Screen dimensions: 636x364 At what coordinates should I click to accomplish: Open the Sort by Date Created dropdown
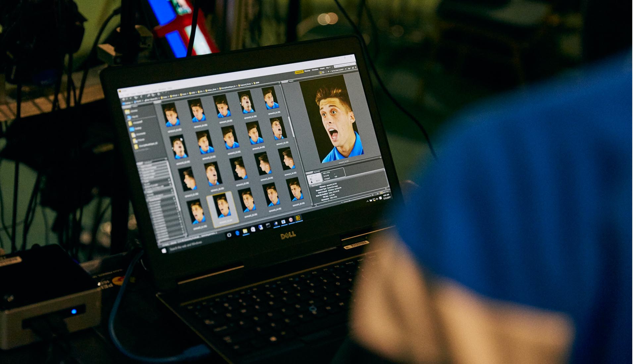(337, 70)
